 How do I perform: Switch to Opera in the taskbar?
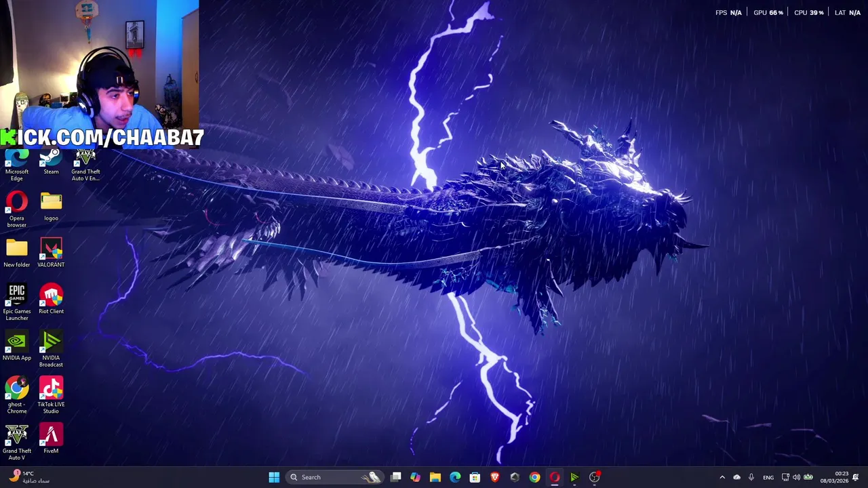555,477
